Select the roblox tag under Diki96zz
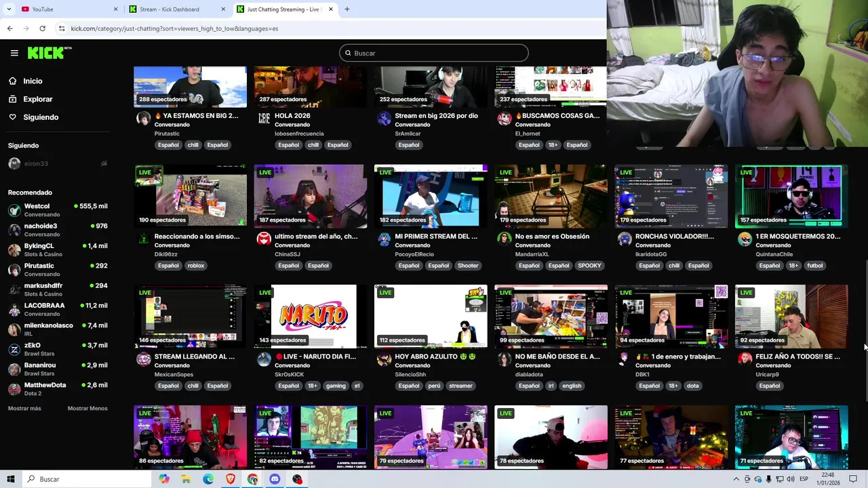 tap(196, 266)
